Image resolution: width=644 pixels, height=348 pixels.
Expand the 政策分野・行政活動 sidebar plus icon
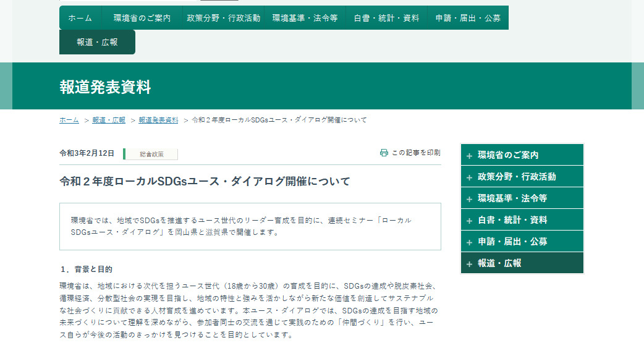point(470,177)
